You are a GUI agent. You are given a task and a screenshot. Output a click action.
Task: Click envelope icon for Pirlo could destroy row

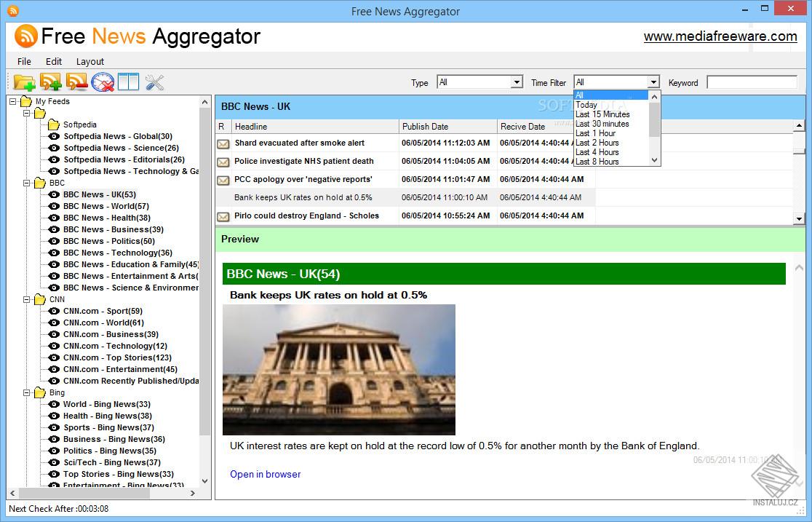click(223, 216)
